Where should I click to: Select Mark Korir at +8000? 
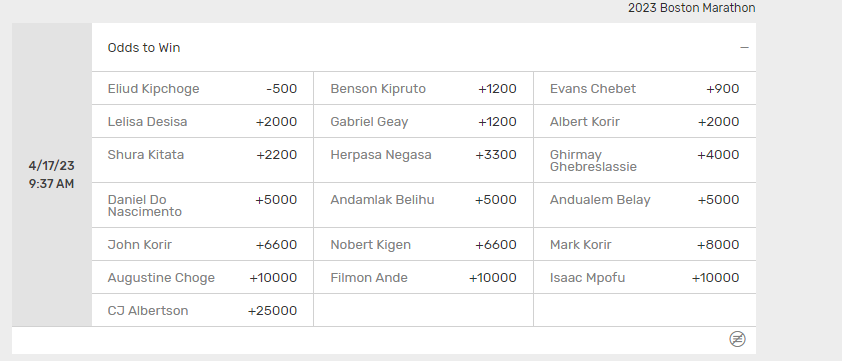click(x=645, y=244)
